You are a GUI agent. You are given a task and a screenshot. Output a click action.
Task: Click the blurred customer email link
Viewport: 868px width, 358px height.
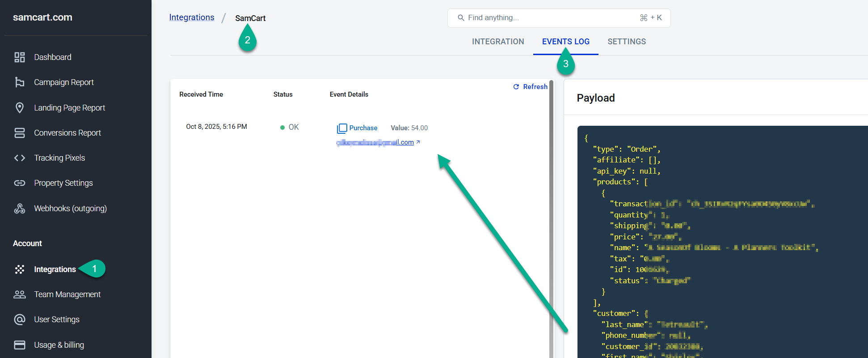click(x=375, y=142)
